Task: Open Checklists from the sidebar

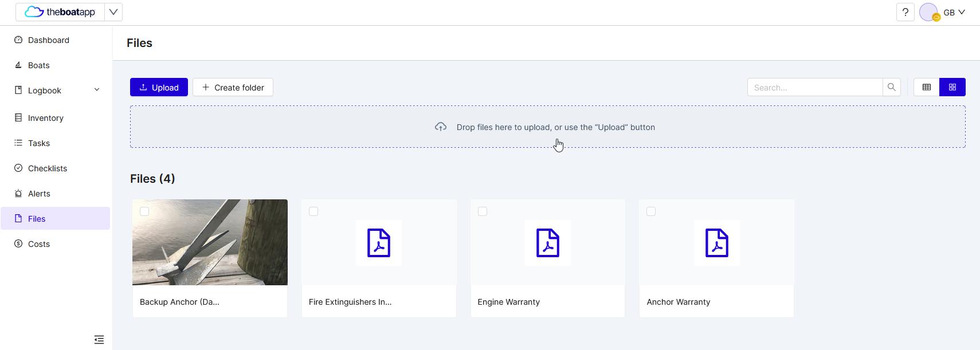Action: [47, 168]
